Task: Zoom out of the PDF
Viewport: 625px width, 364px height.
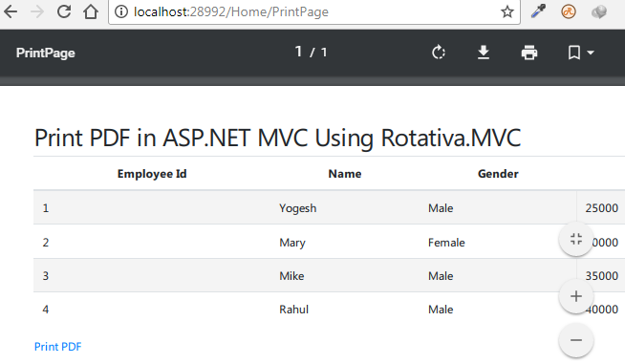Action: coord(576,340)
